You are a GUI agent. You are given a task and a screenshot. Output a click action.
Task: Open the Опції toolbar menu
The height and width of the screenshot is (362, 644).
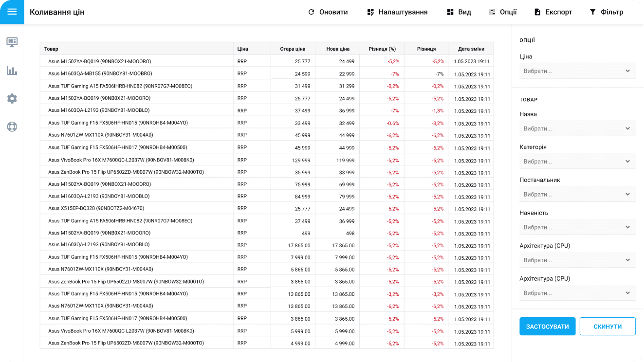[x=503, y=12]
